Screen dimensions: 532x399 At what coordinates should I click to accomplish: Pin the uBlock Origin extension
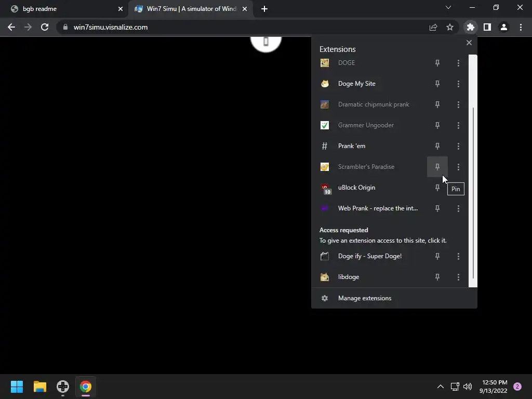(x=437, y=187)
